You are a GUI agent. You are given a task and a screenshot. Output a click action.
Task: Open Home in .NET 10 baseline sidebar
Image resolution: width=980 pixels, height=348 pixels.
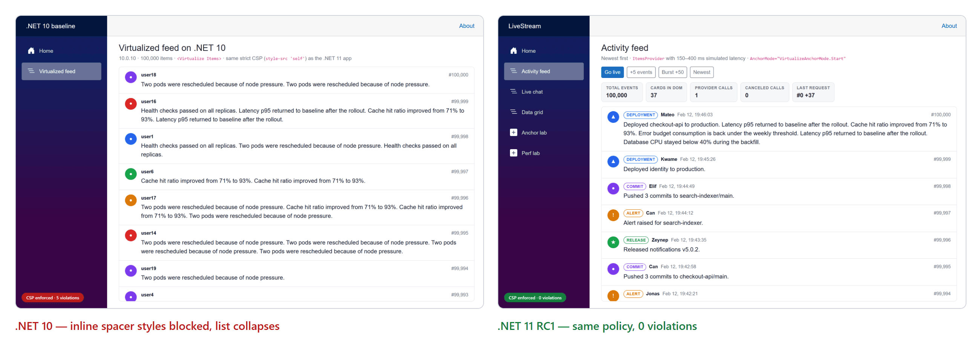61,50
